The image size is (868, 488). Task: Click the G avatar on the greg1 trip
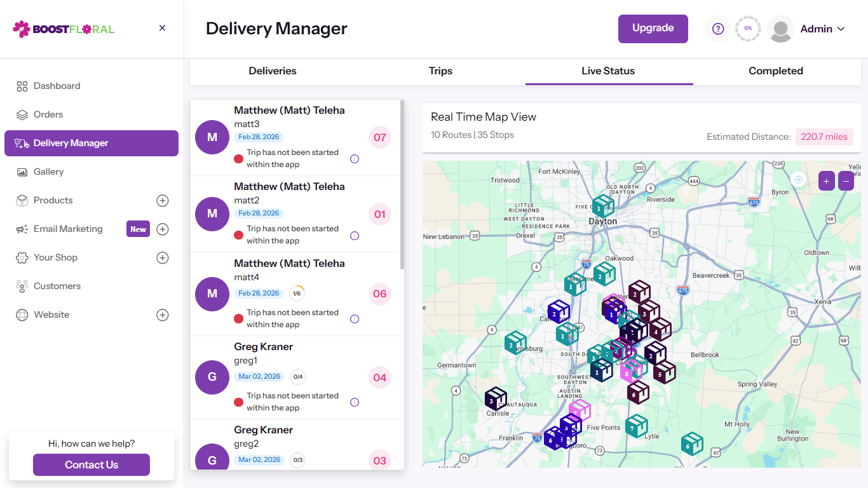[212, 377]
